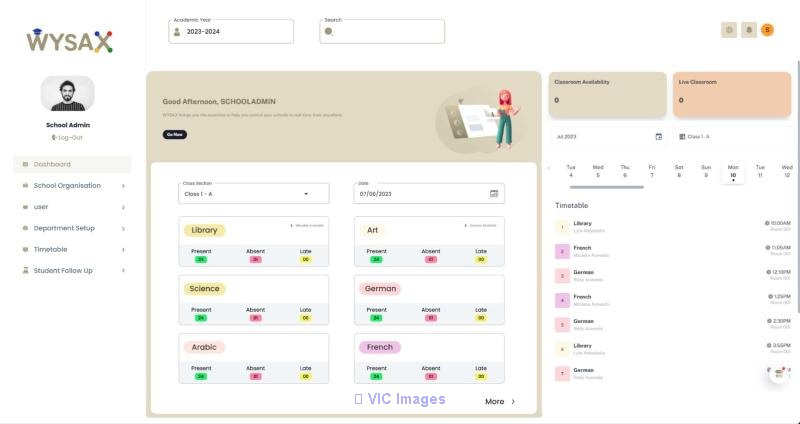Open the floating chat widget icon
This screenshot has width=800, height=424.
tap(779, 373)
